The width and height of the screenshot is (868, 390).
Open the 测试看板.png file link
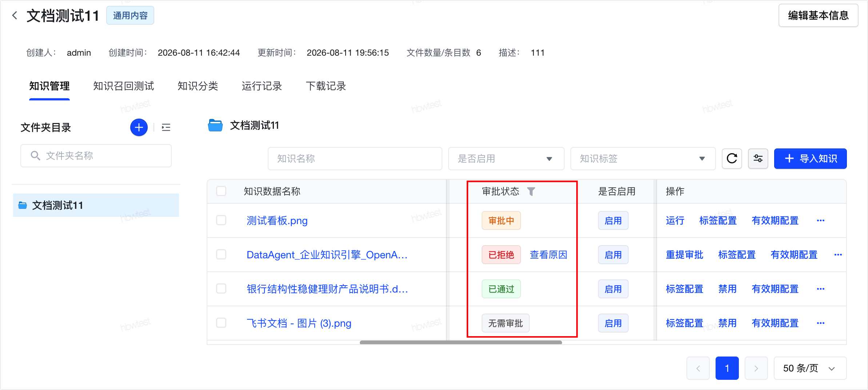click(277, 220)
